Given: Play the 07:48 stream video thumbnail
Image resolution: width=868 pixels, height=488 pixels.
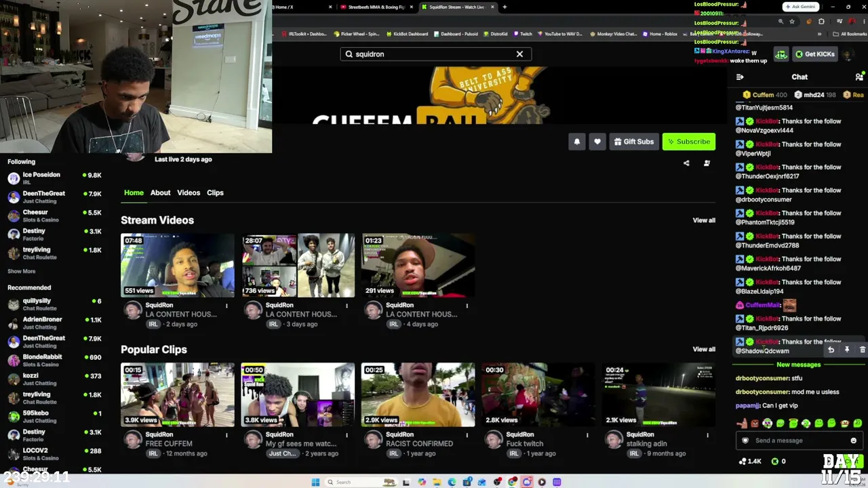Looking at the screenshot, I should point(178,266).
